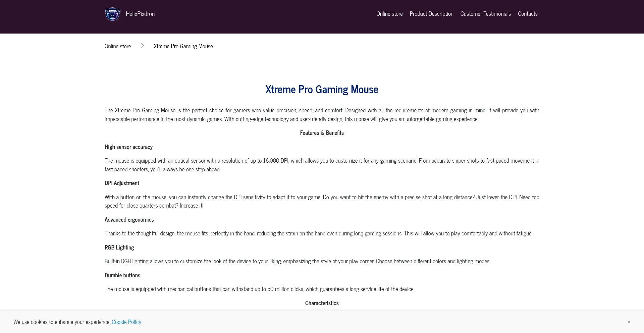Open the Product Description navigation item

(x=431, y=13)
